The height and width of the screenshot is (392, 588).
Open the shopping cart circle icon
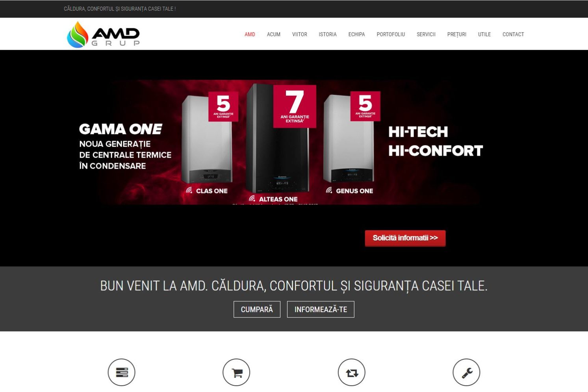tap(237, 372)
